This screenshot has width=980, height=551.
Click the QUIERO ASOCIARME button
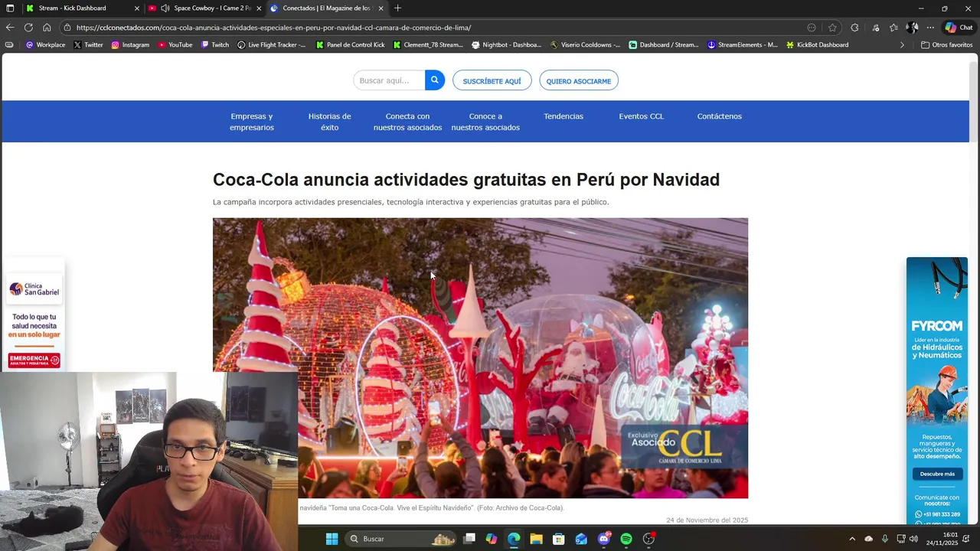tap(579, 80)
